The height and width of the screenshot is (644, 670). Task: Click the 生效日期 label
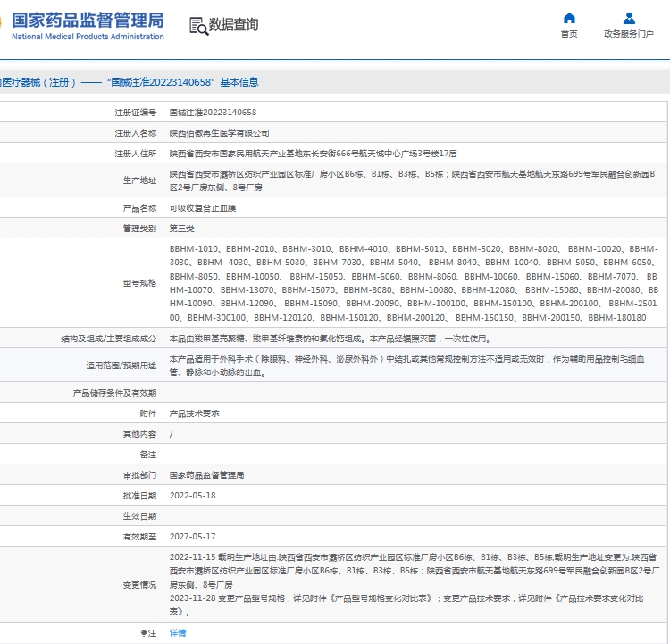coord(139,516)
